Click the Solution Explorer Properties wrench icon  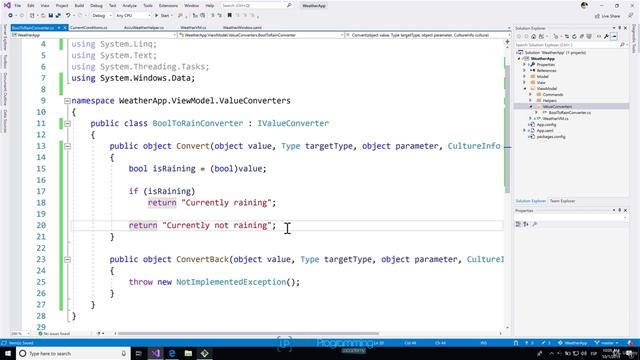pos(606,36)
